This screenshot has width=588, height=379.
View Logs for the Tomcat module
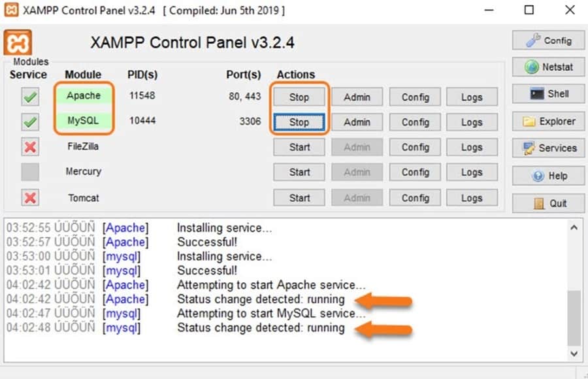click(471, 197)
